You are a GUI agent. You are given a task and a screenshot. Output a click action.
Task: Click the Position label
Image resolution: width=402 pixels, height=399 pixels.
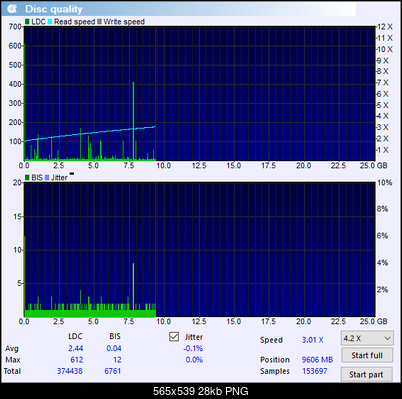(275, 360)
